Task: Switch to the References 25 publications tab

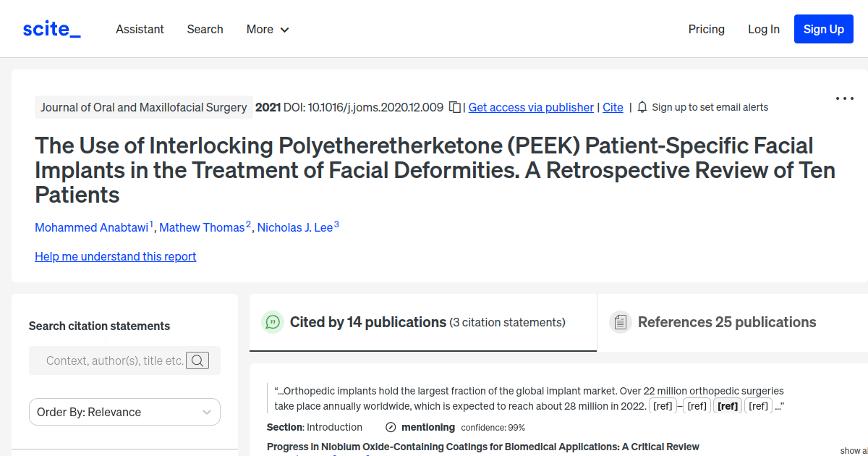Action: 726,321
